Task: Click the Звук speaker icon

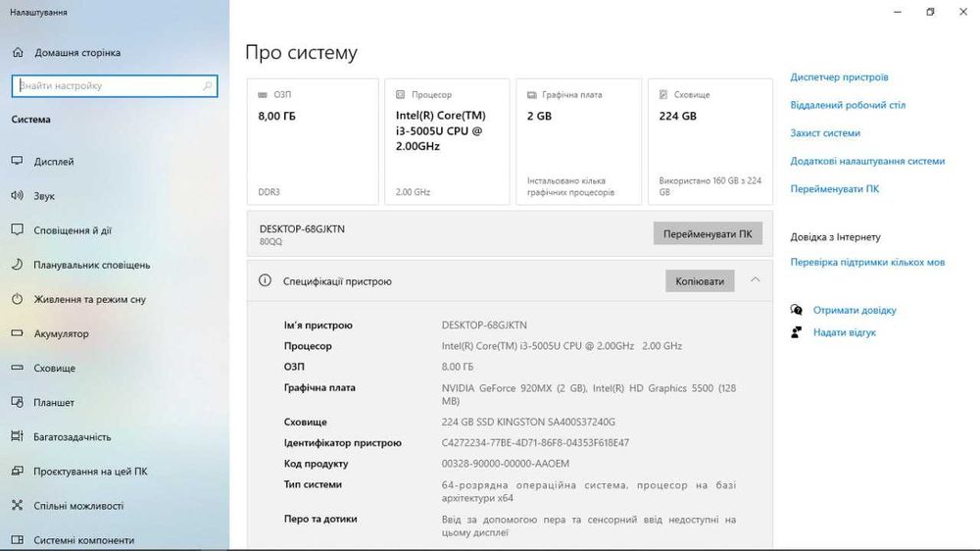Action: 18,196
